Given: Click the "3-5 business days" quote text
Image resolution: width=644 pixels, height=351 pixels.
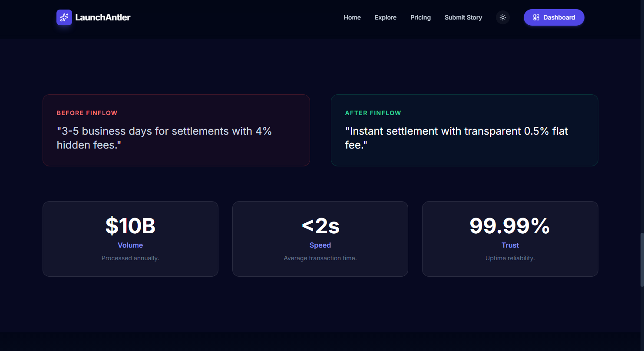Looking at the screenshot, I should 164,138.
